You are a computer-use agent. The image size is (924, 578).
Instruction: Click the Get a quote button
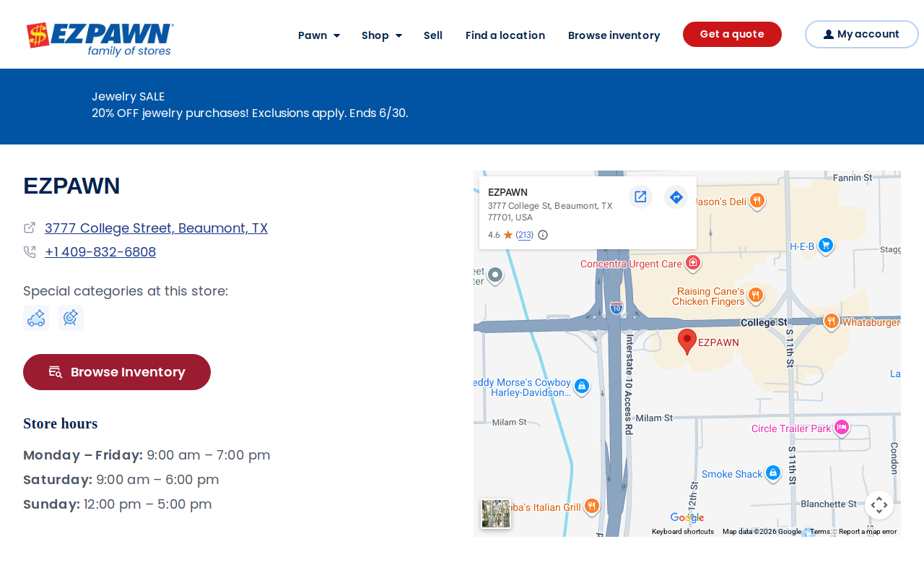(732, 35)
